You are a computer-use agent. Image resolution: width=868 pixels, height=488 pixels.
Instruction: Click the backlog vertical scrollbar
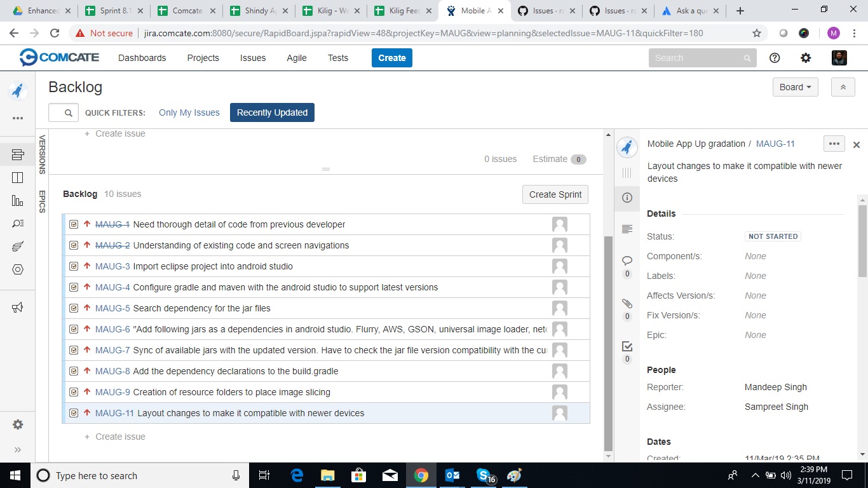(x=608, y=343)
